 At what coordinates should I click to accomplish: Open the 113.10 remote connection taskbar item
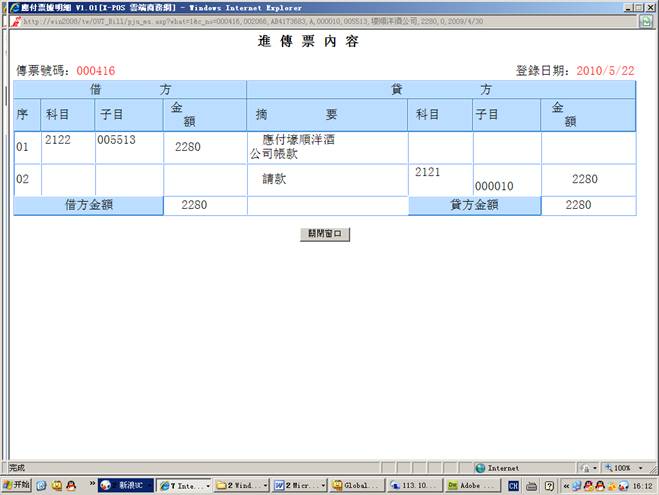[413, 485]
